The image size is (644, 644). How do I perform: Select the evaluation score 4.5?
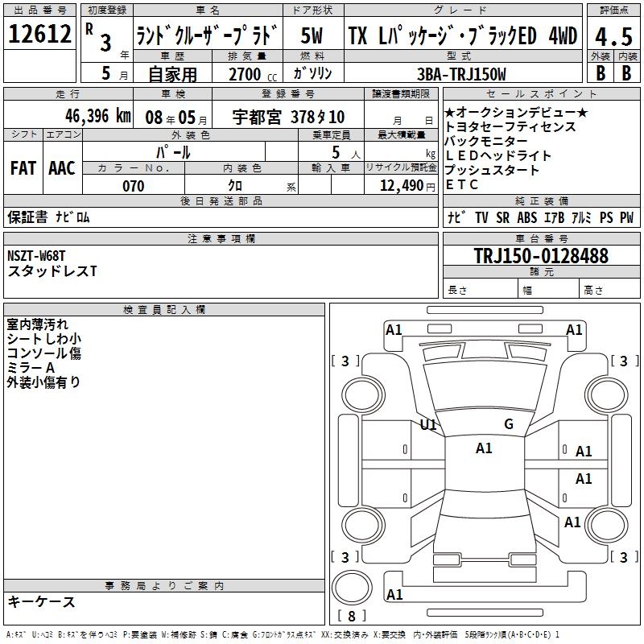click(x=613, y=36)
